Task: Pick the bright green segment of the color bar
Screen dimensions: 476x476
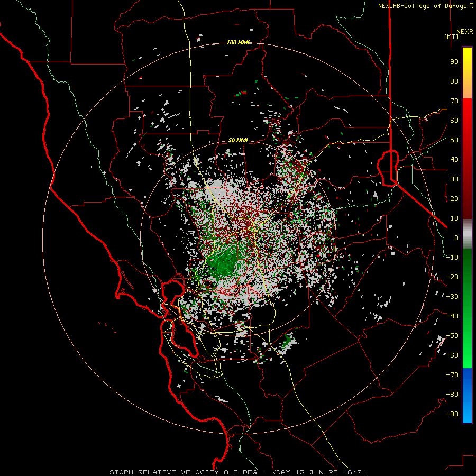Action: (467, 344)
